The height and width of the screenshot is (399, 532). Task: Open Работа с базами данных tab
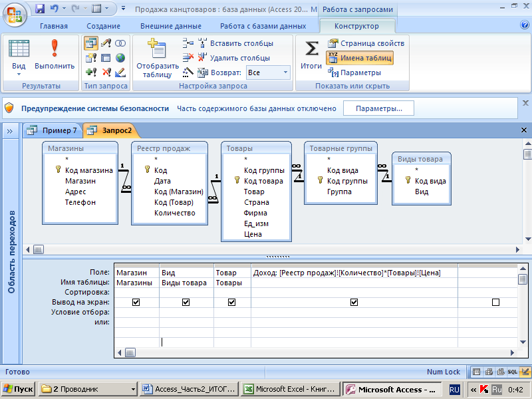point(263,26)
